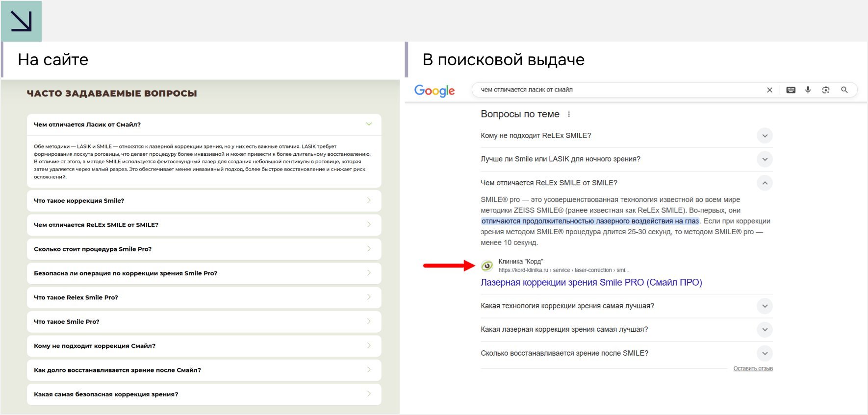Open the options dots beside Вопросы по теме
The width and height of the screenshot is (868, 415).
(569, 114)
